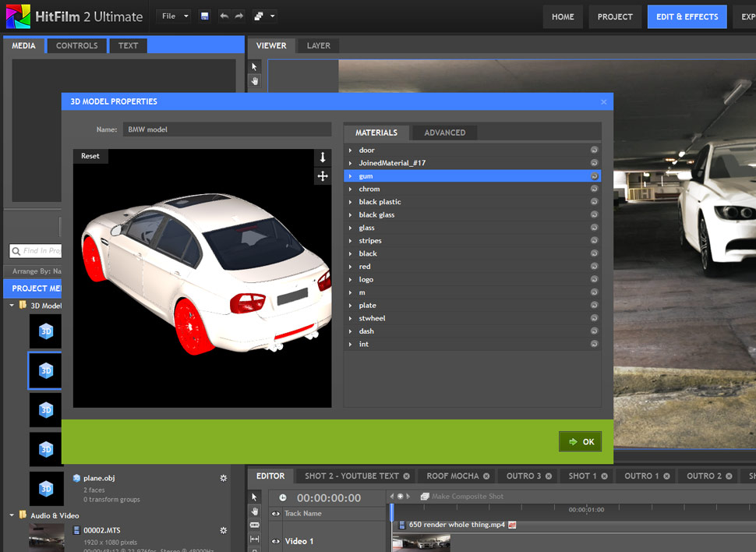Viewport: 756px width, 552px height.
Task: Select the 00002.MTS video thumbnail
Action: click(46, 537)
